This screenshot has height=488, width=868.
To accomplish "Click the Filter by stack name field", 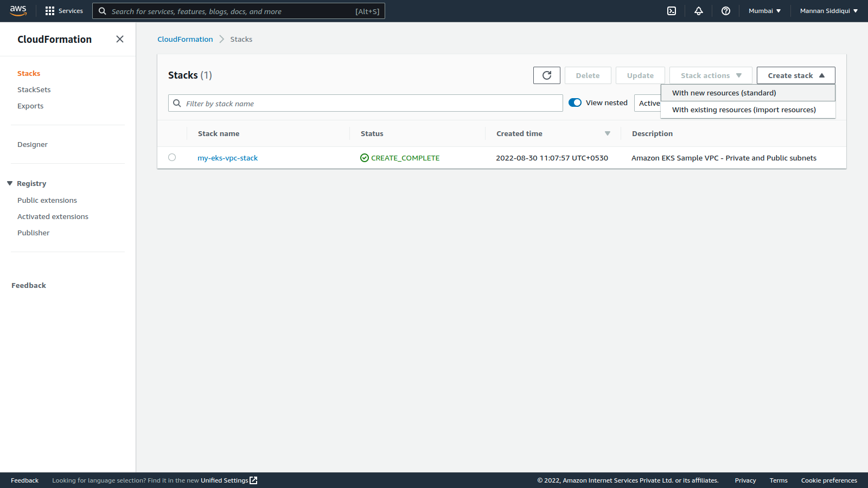I will 363,103.
